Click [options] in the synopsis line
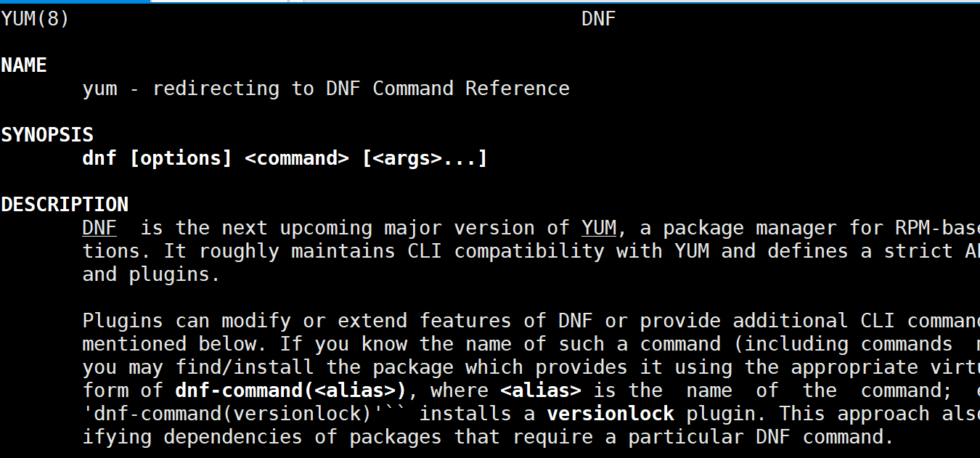Screen dimensions: 980x458 pos(181,158)
